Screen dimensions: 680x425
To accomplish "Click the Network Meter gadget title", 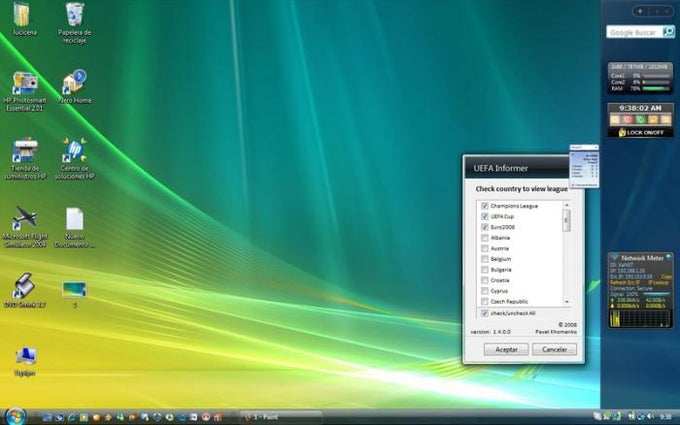I will pyautogui.click(x=642, y=258).
